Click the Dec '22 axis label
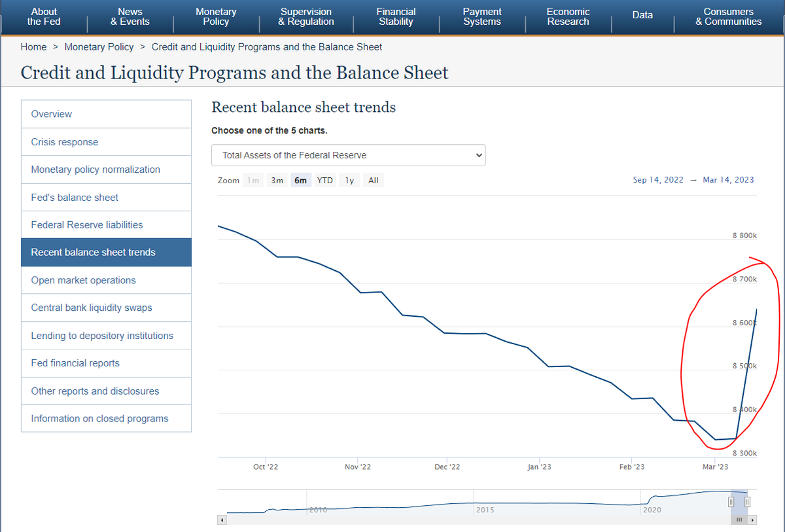 447,467
